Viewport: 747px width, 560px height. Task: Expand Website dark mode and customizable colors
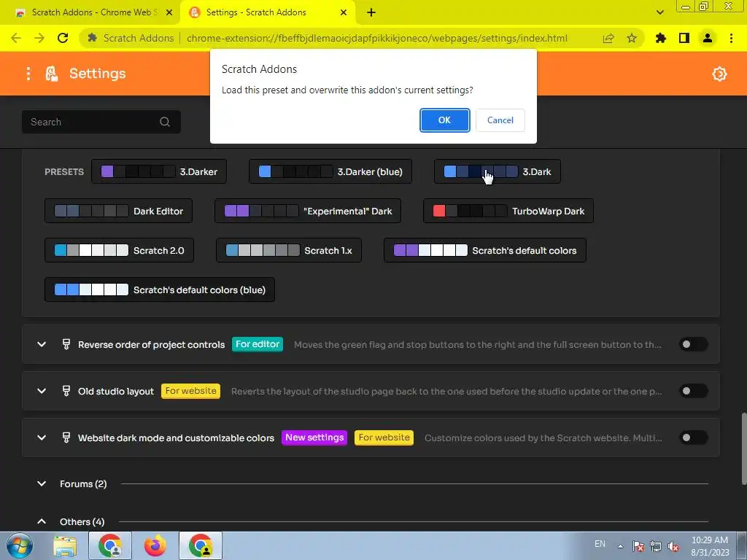42,437
